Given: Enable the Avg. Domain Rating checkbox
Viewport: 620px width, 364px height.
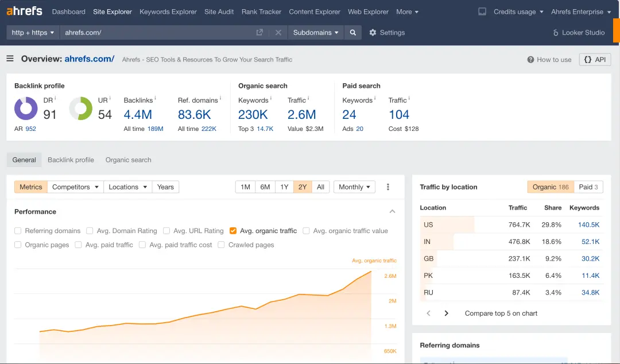Looking at the screenshot, I should (90, 231).
